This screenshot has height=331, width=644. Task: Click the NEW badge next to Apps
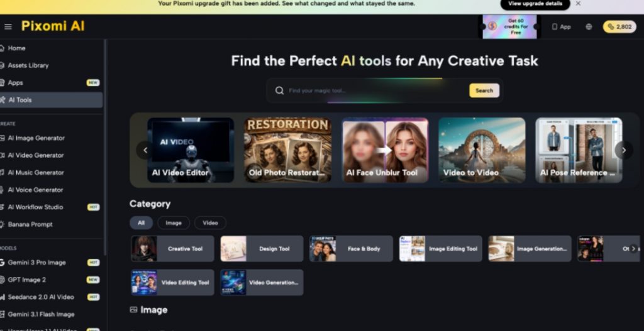pos(93,82)
